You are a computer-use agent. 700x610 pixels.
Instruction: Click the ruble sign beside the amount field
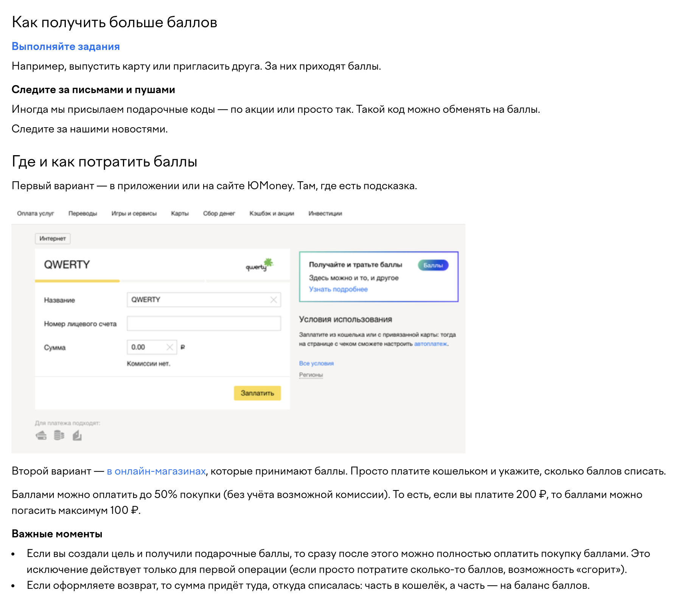click(183, 347)
